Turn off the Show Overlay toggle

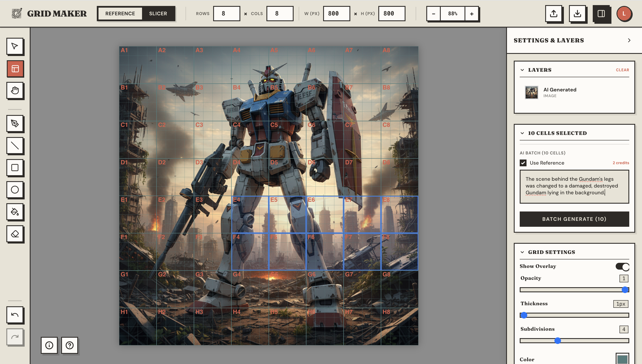click(x=622, y=266)
